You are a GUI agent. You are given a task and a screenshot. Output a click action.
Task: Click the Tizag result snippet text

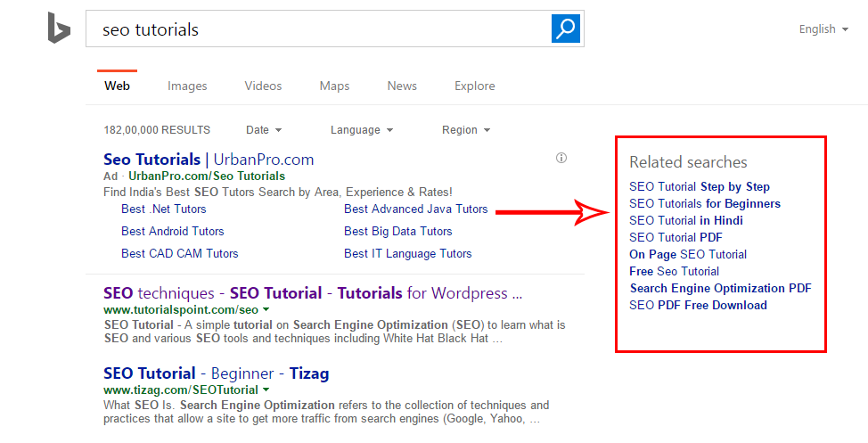pos(326,412)
